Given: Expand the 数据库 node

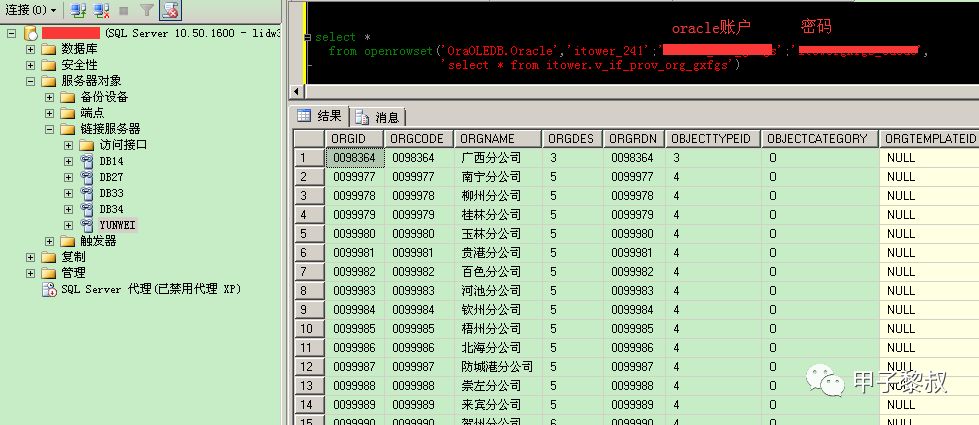Looking at the screenshot, I should [31, 49].
